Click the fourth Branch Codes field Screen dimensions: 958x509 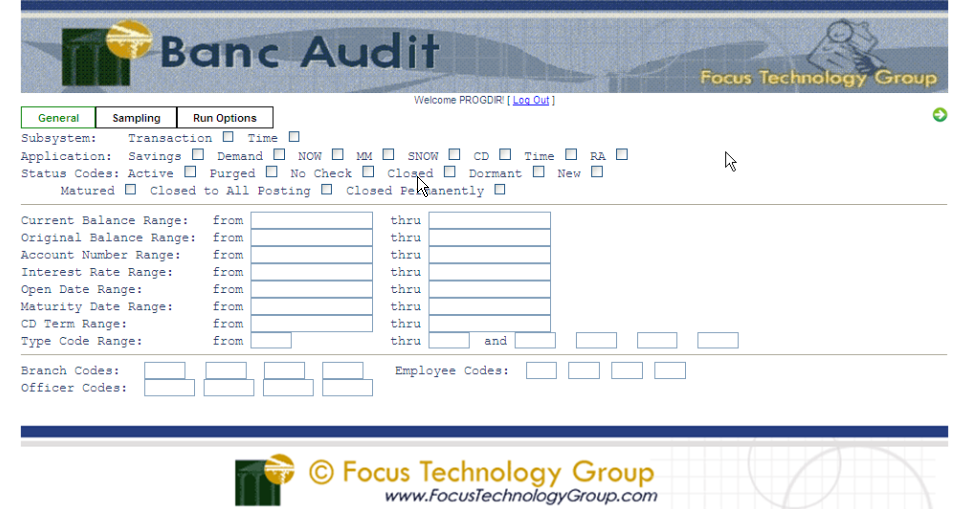pos(343,370)
